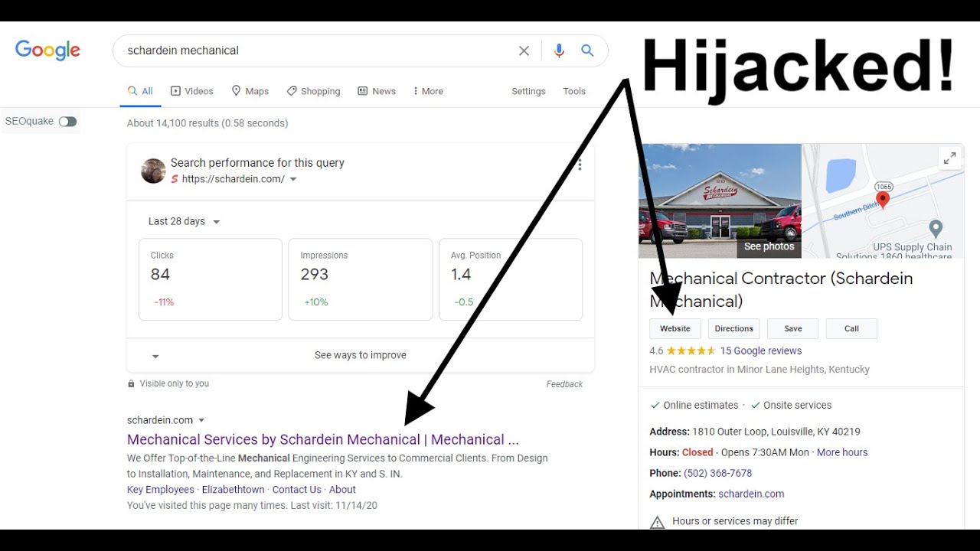Open the schardein.com appointments link
This screenshot has width=980, height=551.
coord(751,494)
